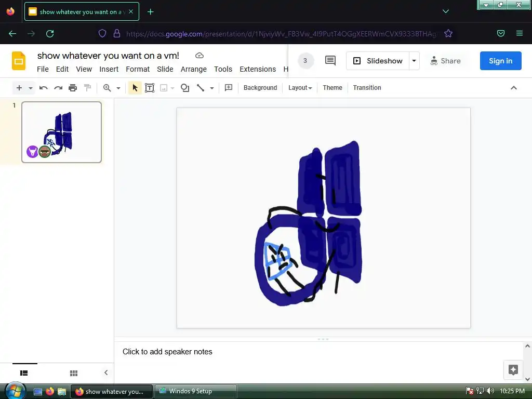Click the Transition button
The height and width of the screenshot is (399, 532).
point(367,87)
